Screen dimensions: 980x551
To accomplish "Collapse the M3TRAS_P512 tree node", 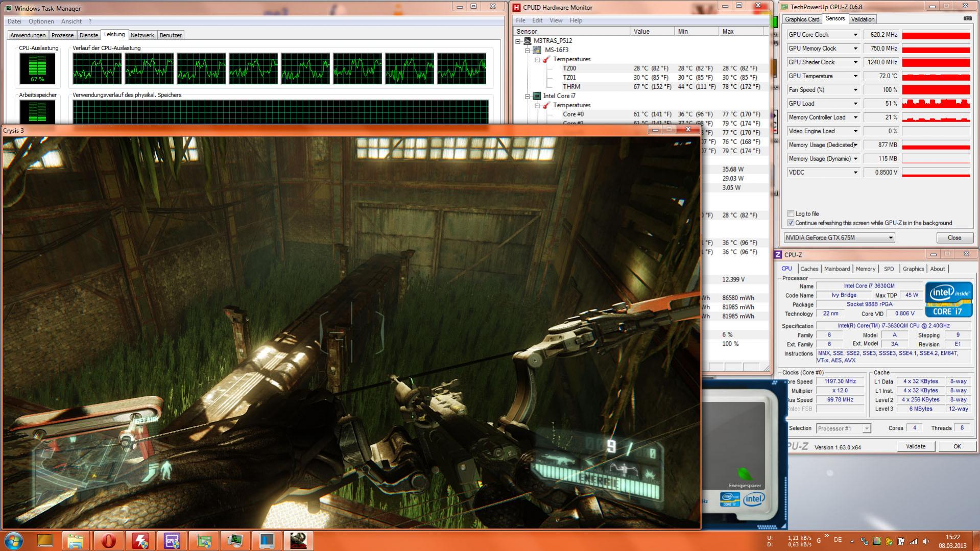I will [x=518, y=41].
